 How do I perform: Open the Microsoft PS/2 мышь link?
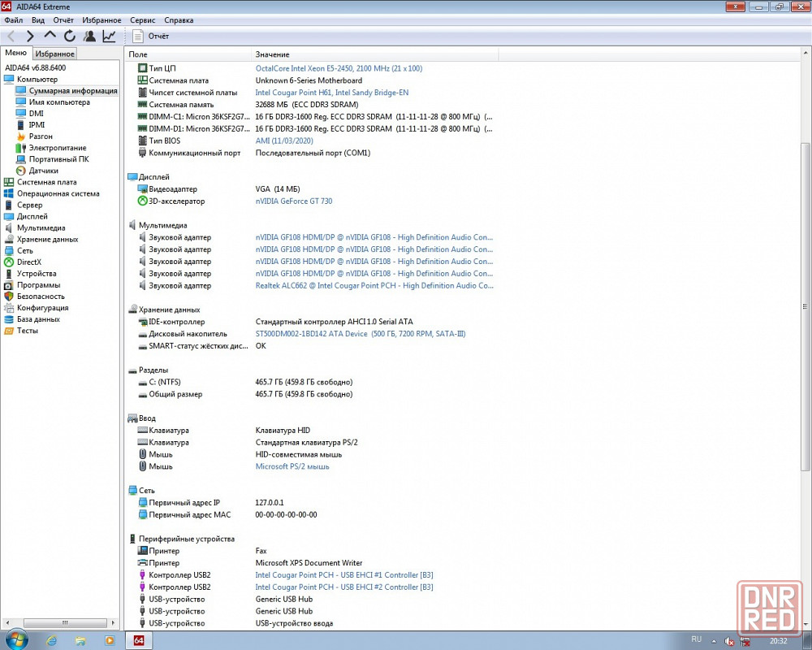pos(292,466)
